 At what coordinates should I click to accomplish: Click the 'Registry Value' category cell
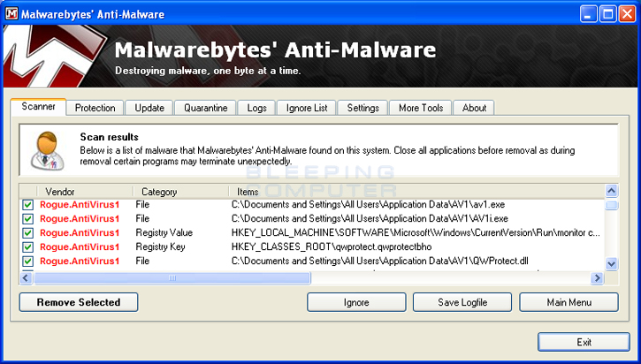click(164, 233)
